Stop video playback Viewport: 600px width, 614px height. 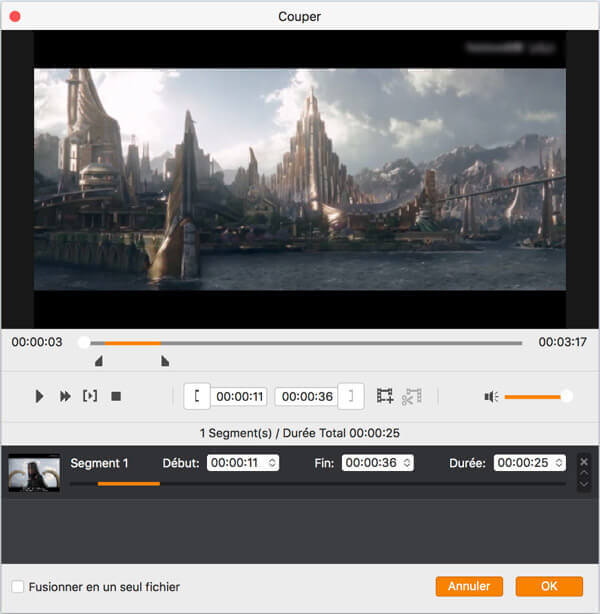click(x=116, y=396)
